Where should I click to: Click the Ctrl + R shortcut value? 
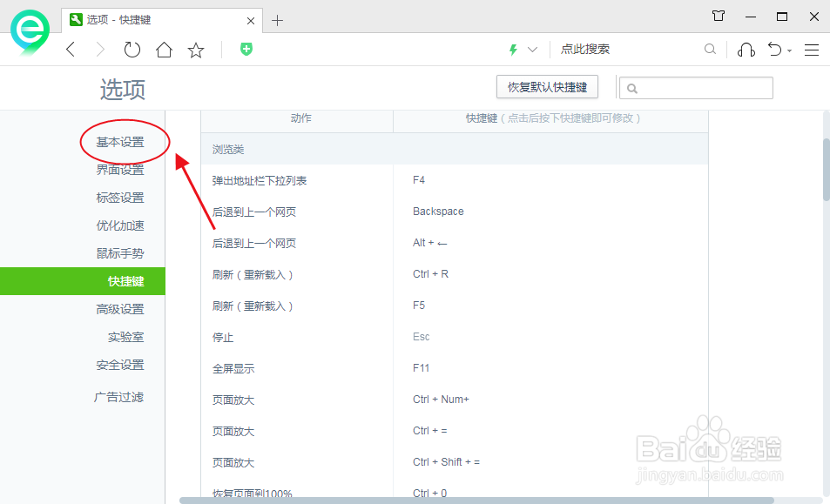coord(430,274)
